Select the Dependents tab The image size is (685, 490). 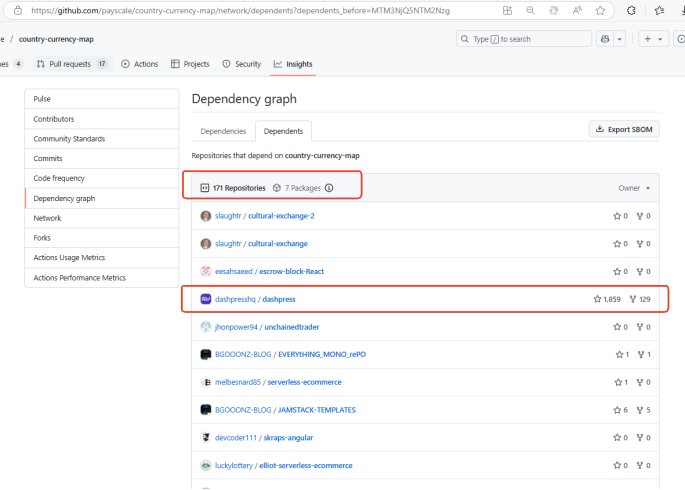click(284, 131)
